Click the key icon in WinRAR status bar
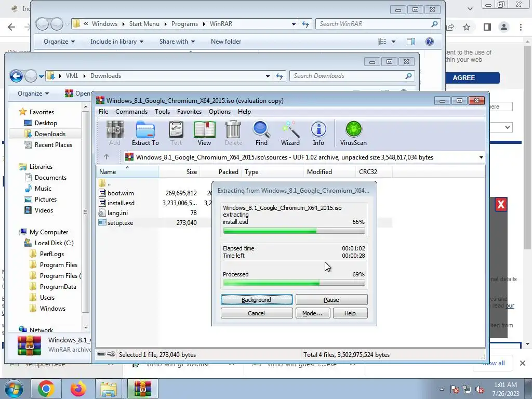The image size is (532, 399). (x=111, y=354)
